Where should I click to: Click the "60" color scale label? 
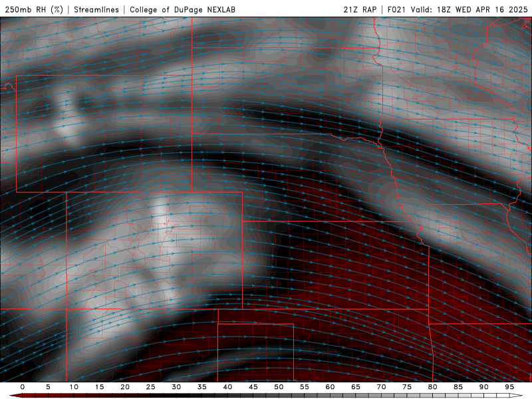[x=330, y=387]
